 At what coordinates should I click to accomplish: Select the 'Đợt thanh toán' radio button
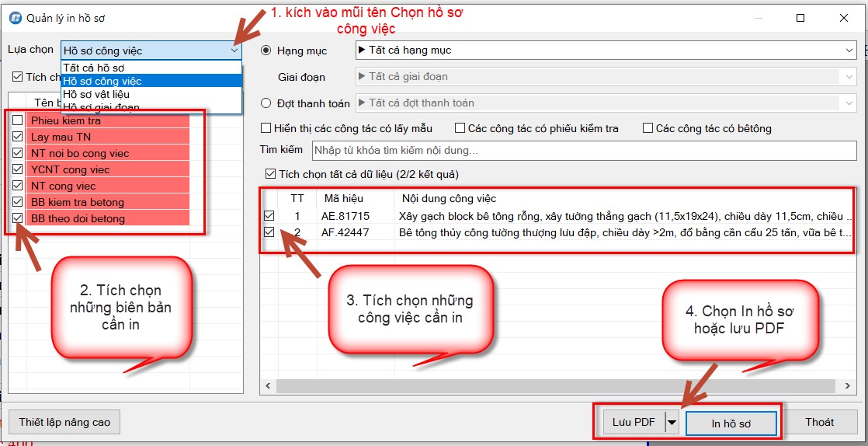[266, 103]
